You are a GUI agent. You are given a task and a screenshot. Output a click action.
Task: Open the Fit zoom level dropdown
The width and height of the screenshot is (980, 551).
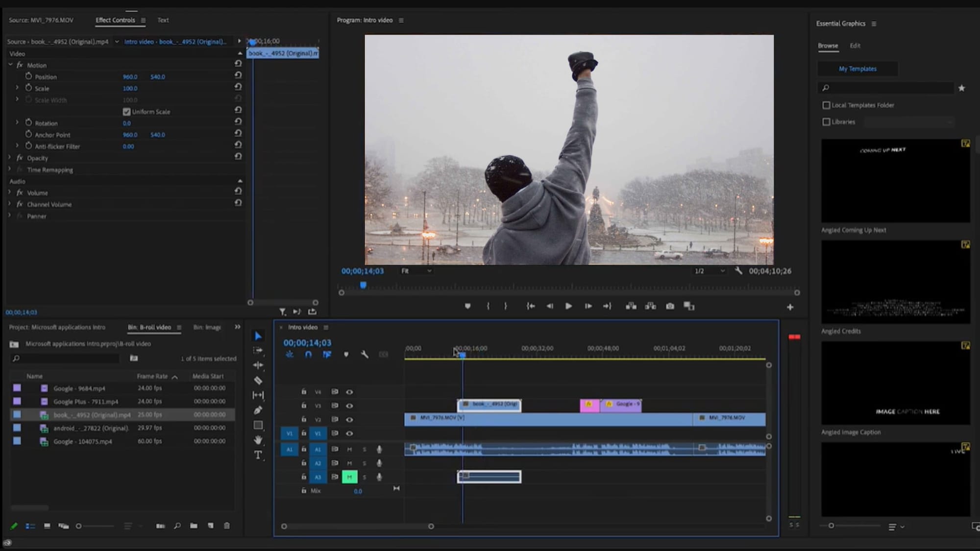pos(416,271)
